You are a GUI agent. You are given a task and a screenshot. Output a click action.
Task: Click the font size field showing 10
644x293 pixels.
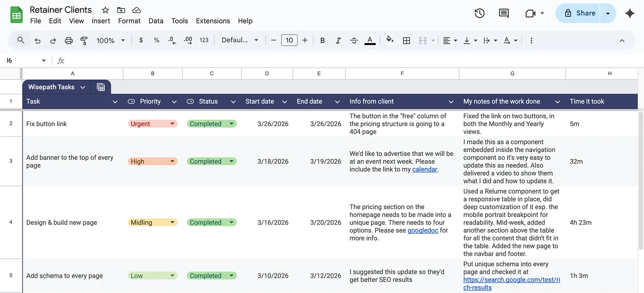coord(289,40)
